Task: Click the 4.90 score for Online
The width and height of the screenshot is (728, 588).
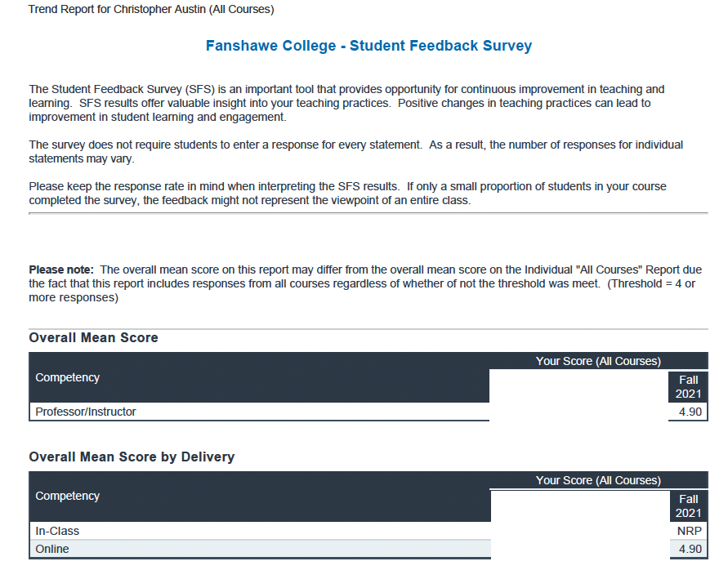Action: 690,549
